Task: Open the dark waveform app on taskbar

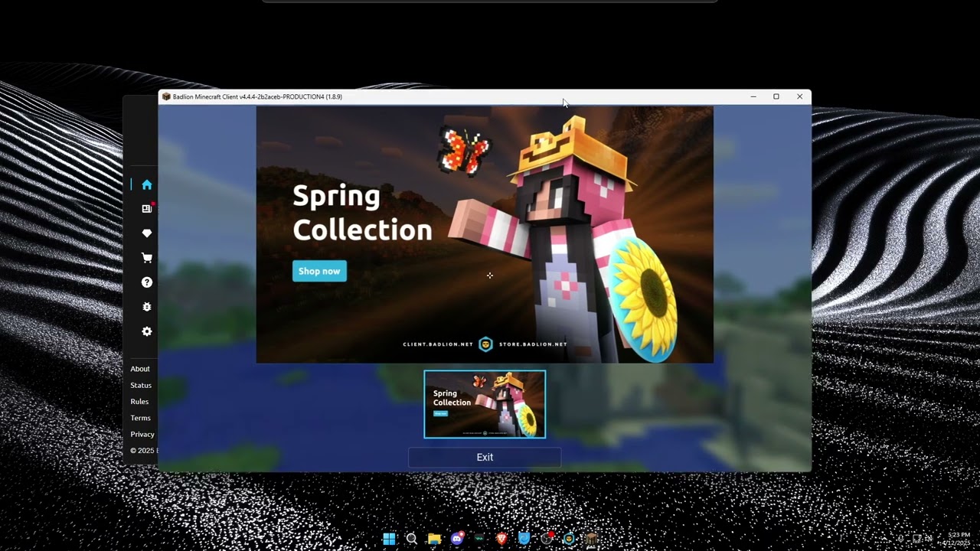Action: click(479, 539)
